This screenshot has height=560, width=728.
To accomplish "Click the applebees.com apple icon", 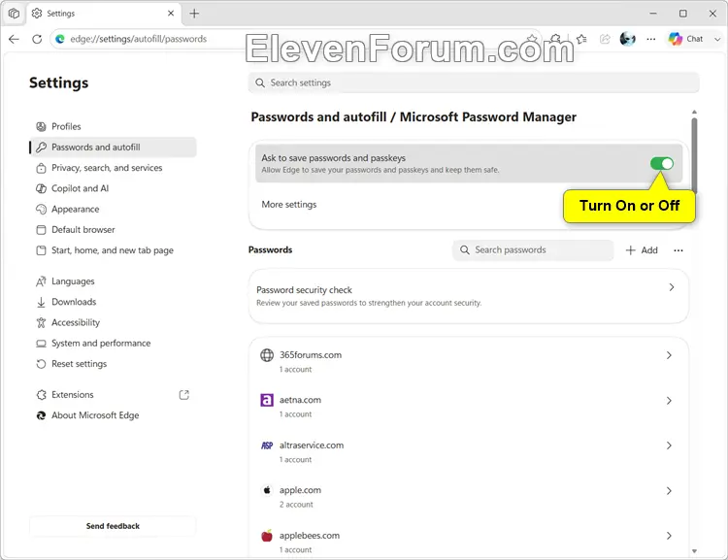I will (267, 536).
